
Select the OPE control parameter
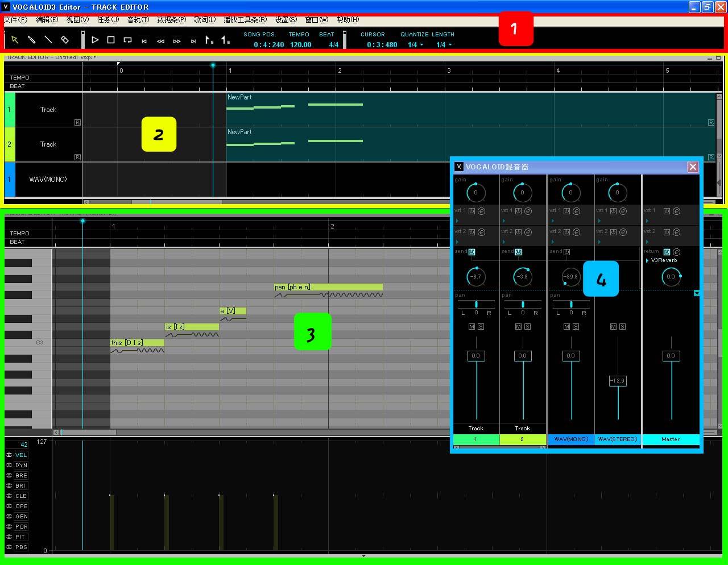click(21, 506)
